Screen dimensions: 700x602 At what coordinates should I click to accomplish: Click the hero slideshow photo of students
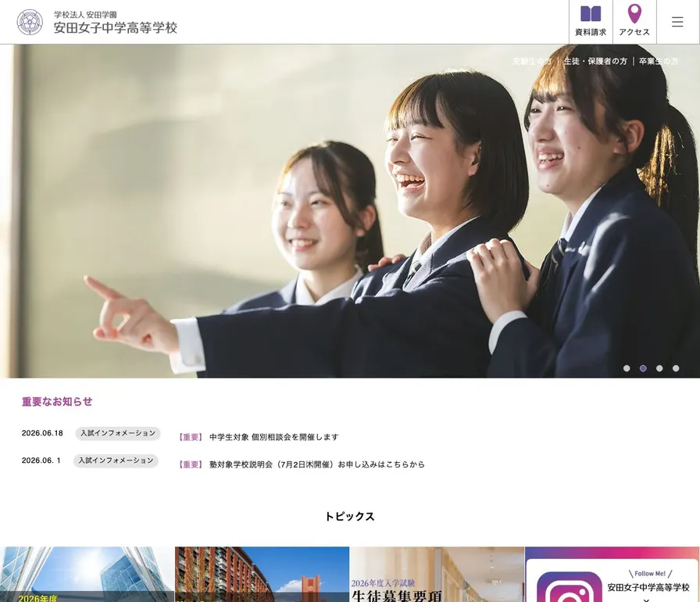(x=350, y=211)
